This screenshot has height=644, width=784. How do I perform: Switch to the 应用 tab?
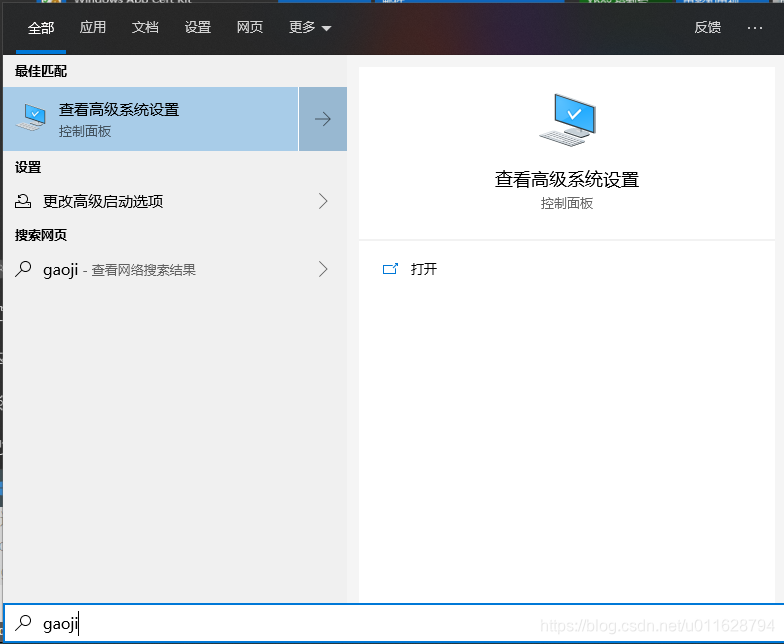(x=92, y=28)
